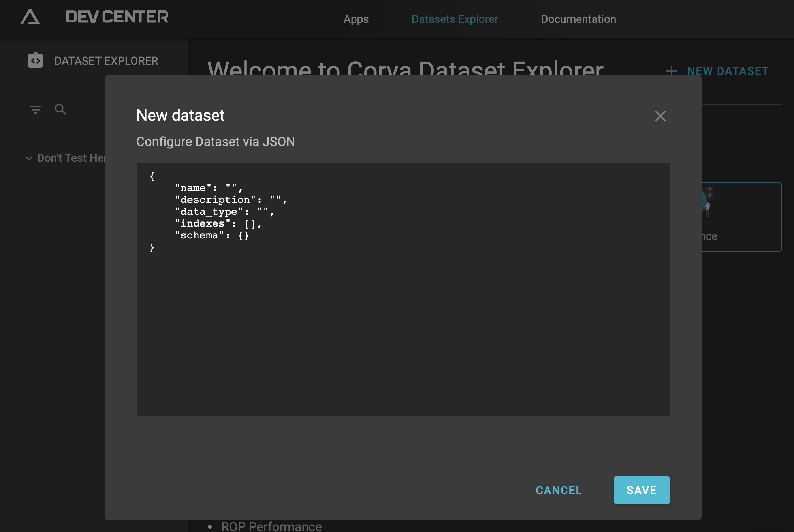Click the Dataset Explorer sidebar icon
Viewport: 794px width, 532px height.
coord(36,60)
